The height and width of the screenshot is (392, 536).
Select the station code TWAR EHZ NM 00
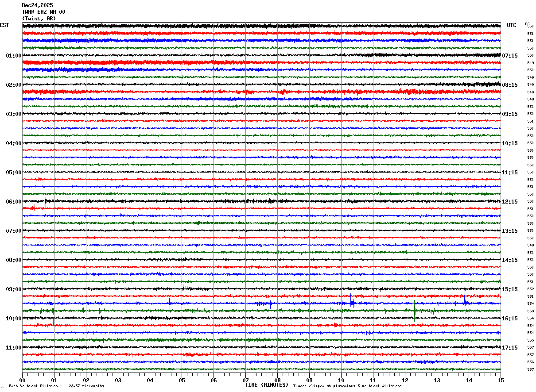(x=43, y=12)
